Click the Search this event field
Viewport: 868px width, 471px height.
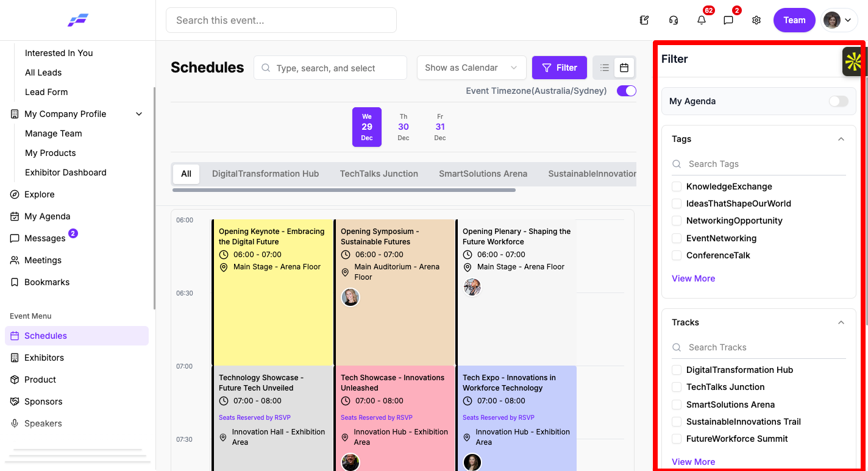(281, 20)
